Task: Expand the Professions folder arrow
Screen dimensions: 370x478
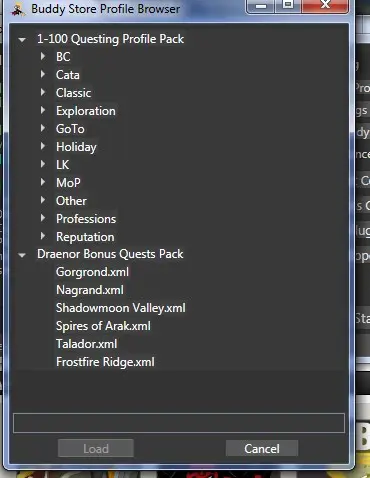Action: [x=43, y=218]
